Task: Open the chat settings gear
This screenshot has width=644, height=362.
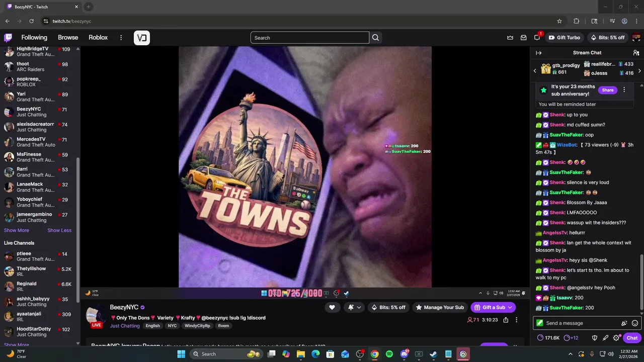Action: coord(616,338)
